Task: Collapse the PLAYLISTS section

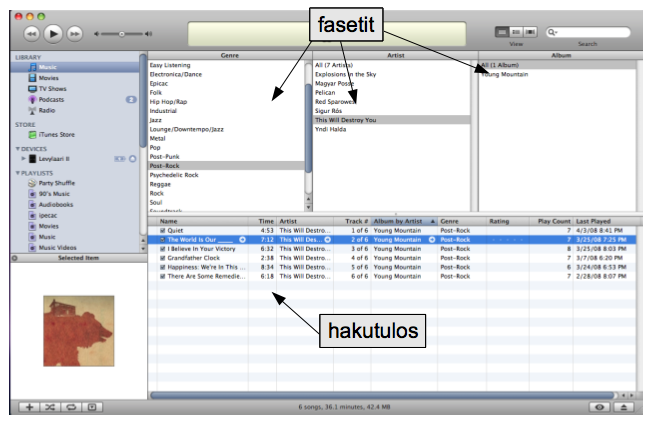Action: (x=18, y=173)
